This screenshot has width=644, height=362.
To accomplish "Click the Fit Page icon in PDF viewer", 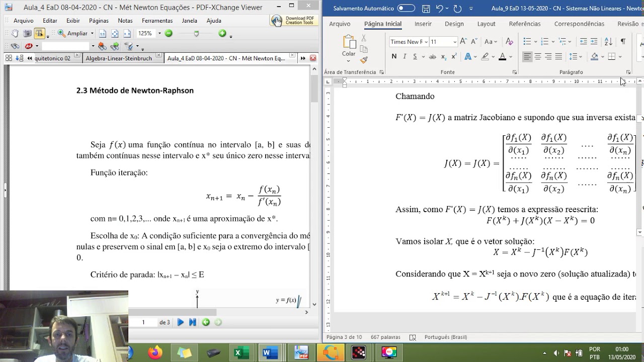I will tap(115, 33).
